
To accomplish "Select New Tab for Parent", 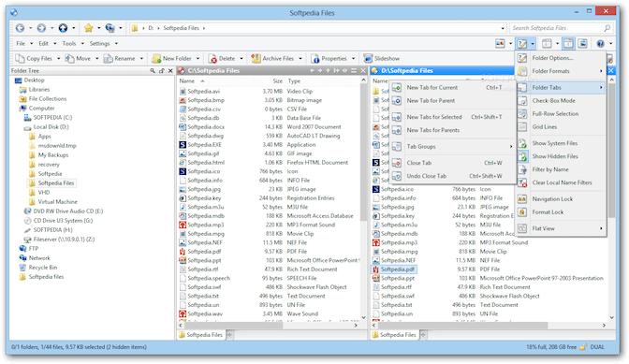I will point(452,101).
